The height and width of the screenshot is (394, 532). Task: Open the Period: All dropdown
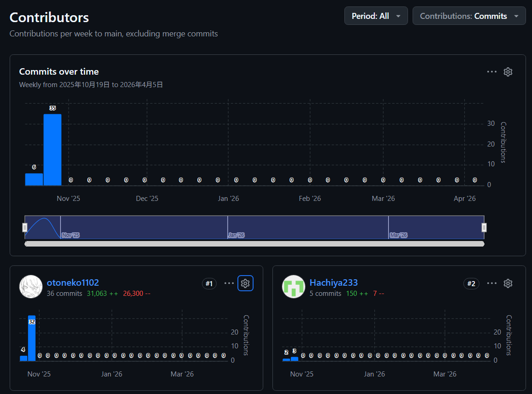pyautogui.click(x=376, y=16)
